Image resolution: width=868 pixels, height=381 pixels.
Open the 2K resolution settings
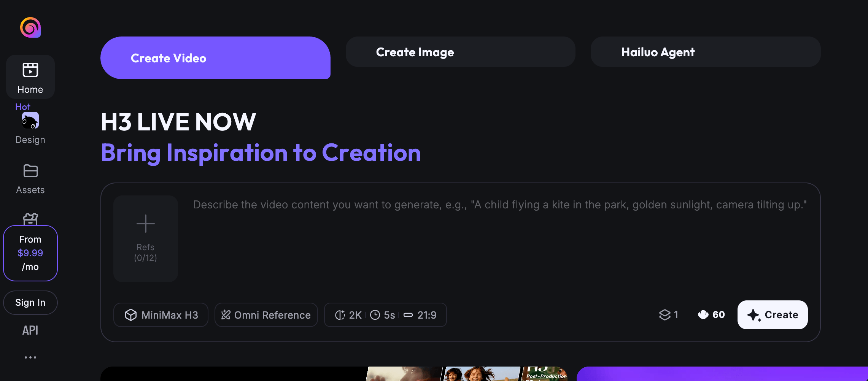[x=348, y=315]
